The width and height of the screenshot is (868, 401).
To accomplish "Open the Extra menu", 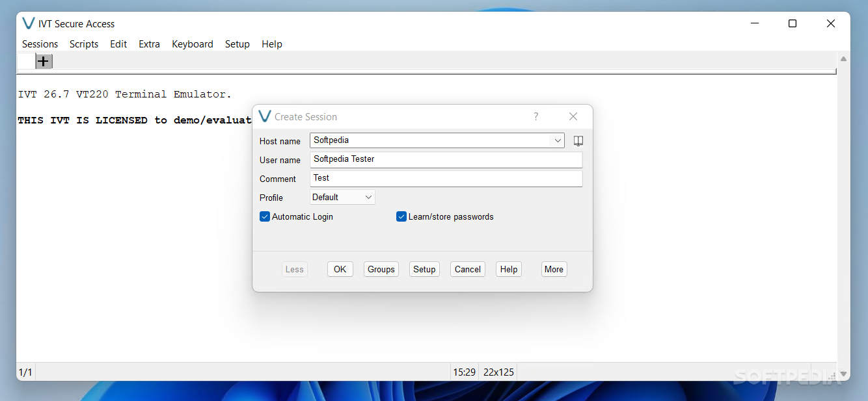I will click(149, 44).
